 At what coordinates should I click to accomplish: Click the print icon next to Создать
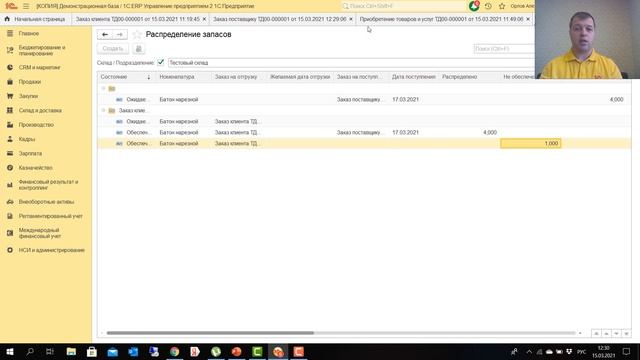point(139,49)
